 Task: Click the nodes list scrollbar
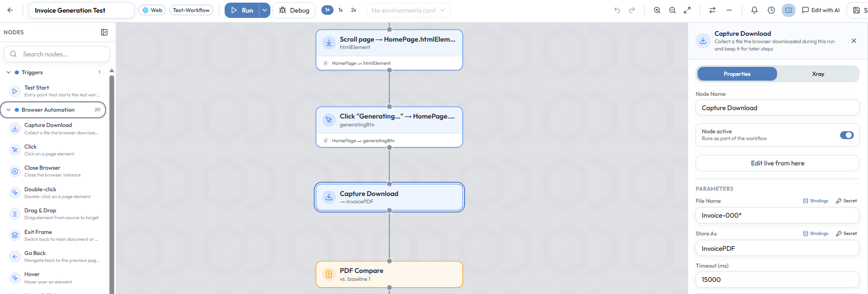click(112, 184)
